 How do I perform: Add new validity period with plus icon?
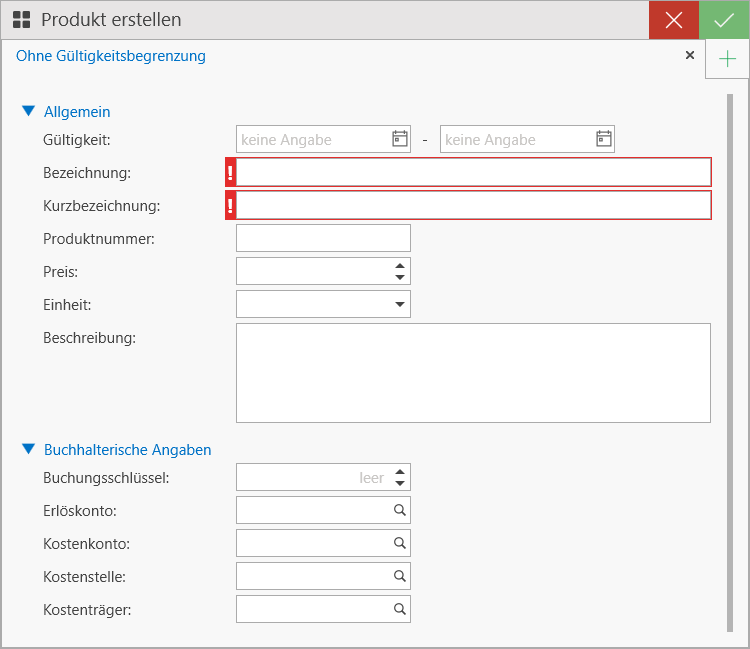pyautogui.click(x=727, y=59)
